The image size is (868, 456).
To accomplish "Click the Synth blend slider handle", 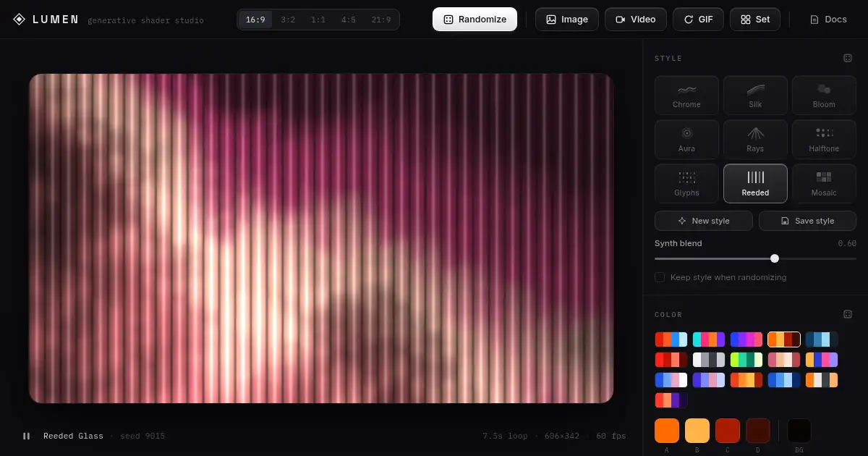I will tap(775, 258).
